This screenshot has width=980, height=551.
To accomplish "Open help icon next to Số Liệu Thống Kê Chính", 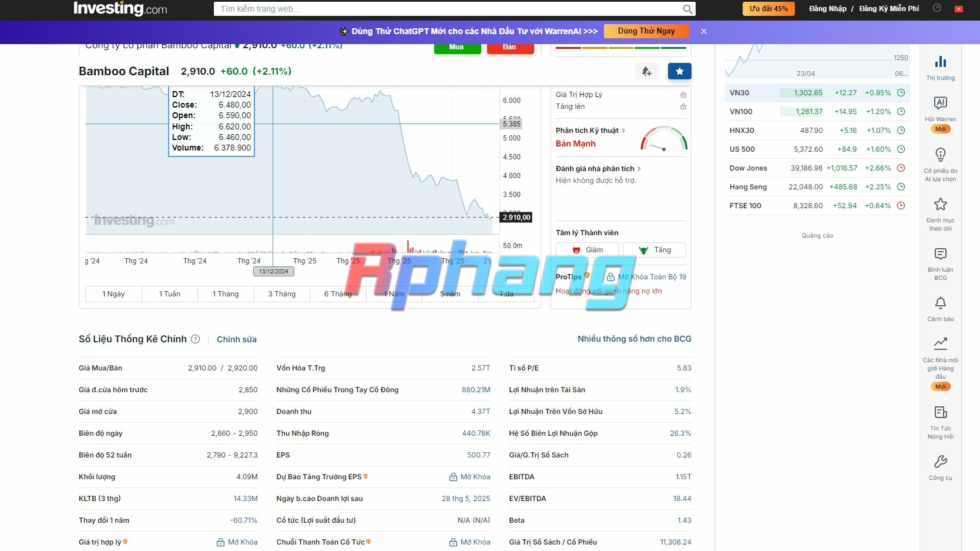I will pyautogui.click(x=196, y=339).
